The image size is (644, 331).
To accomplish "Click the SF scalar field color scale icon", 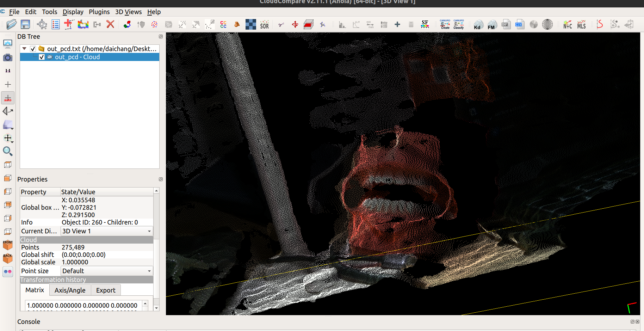I will tap(425, 24).
